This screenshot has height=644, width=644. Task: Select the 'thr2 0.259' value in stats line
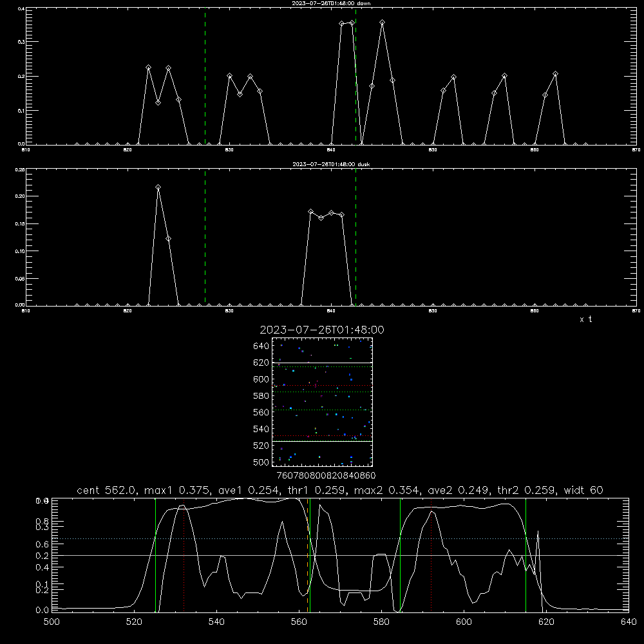pos(527,490)
